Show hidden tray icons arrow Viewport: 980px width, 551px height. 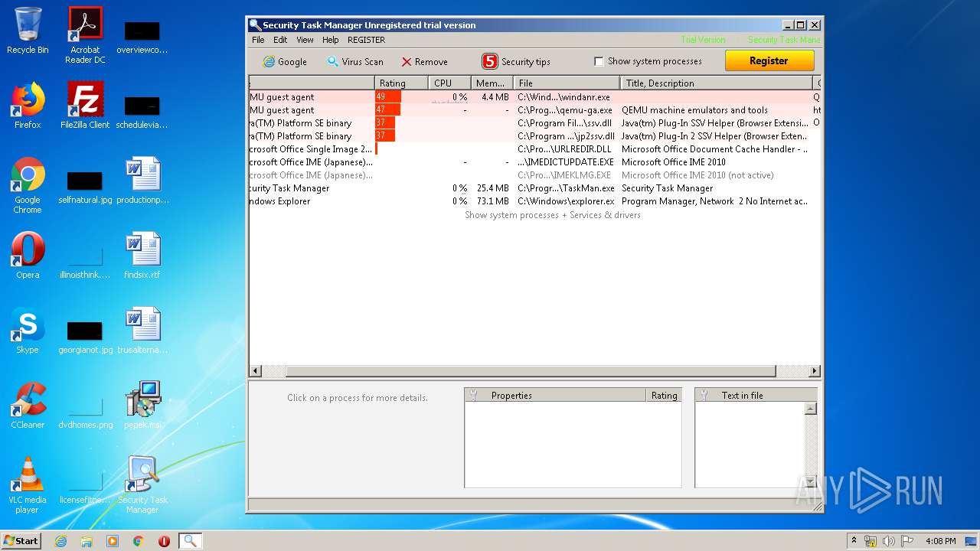tap(854, 541)
